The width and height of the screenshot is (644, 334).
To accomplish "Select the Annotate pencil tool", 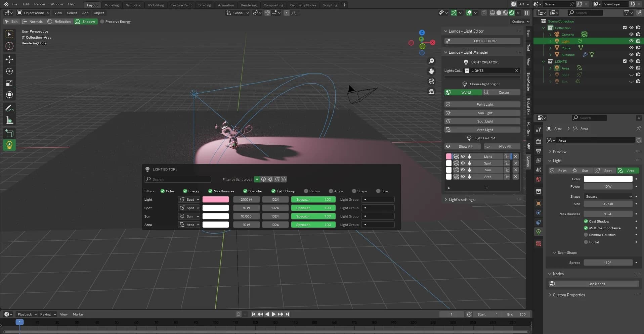I will (9, 108).
